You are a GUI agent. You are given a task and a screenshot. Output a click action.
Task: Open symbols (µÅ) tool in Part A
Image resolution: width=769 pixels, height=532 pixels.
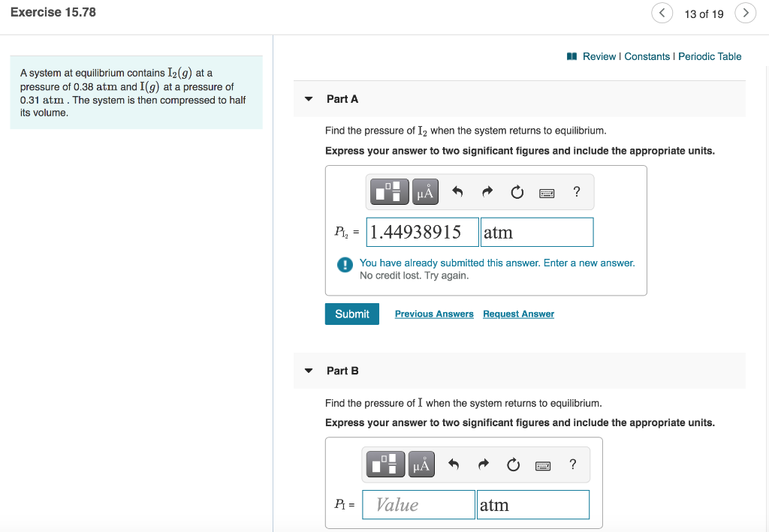tap(425, 191)
